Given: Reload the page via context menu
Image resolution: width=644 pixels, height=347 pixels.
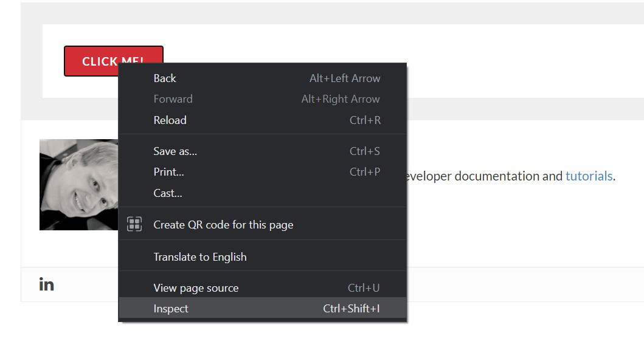Looking at the screenshot, I should coord(170,120).
